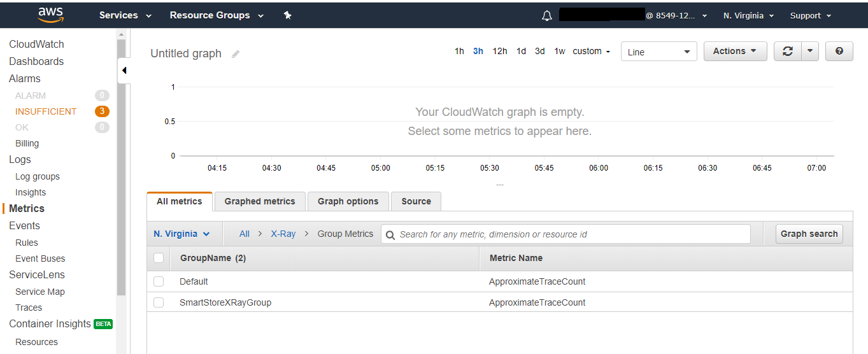The image size is (868, 354).
Task: Open Metrics in the sidebar
Action: [x=27, y=208]
